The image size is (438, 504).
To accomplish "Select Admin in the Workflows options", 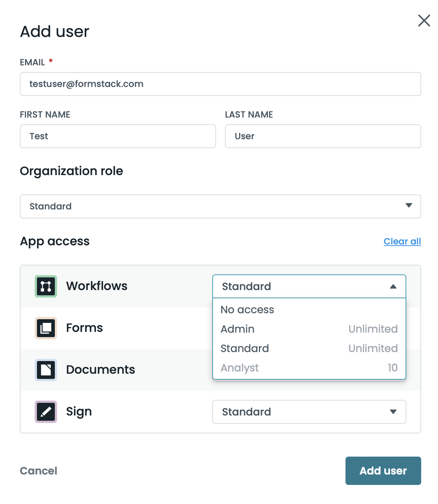I will (238, 329).
